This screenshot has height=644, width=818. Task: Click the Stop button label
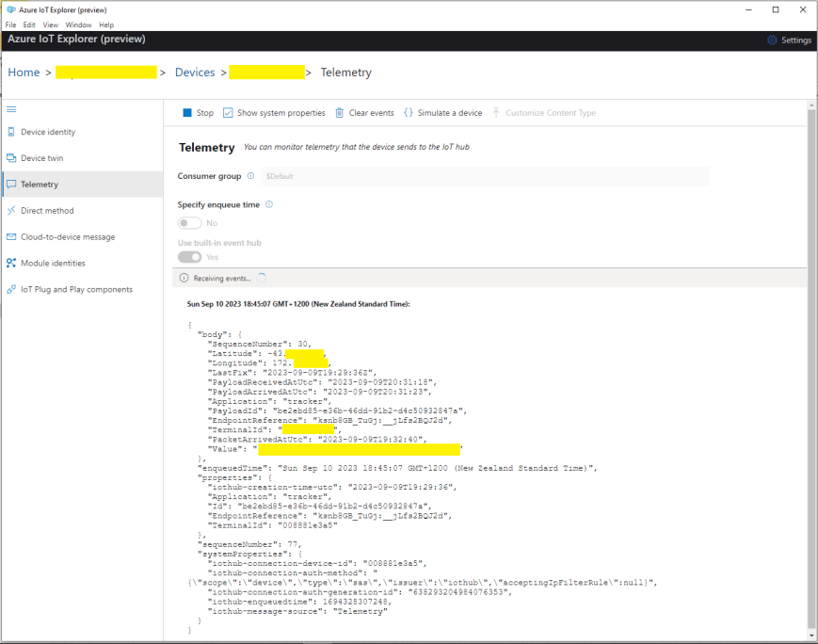point(205,113)
